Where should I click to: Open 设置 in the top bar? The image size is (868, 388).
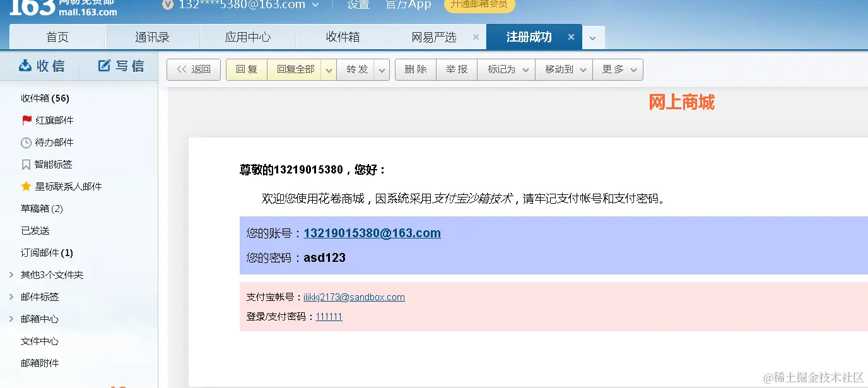click(x=358, y=4)
